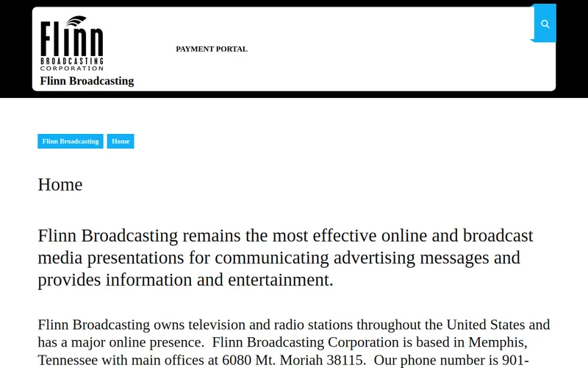This screenshot has height=368, width=588.
Task: Select the Flinn Broadcasting breadcrumb button
Action: [71, 141]
